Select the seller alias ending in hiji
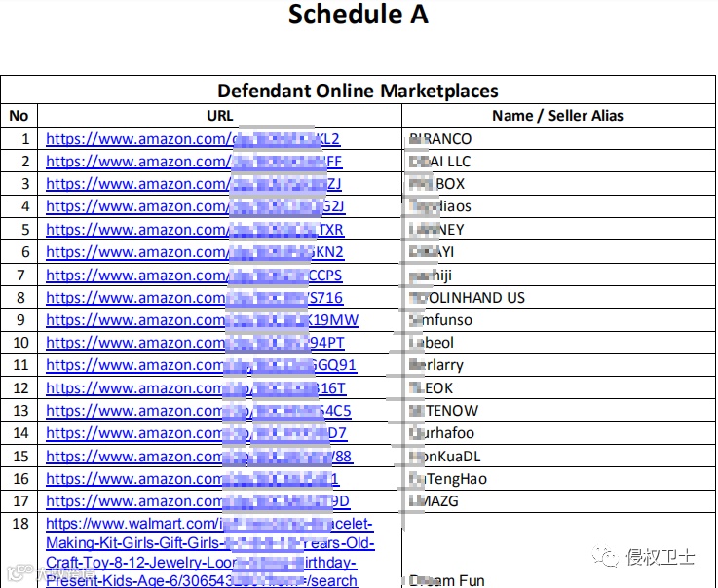 point(430,275)
